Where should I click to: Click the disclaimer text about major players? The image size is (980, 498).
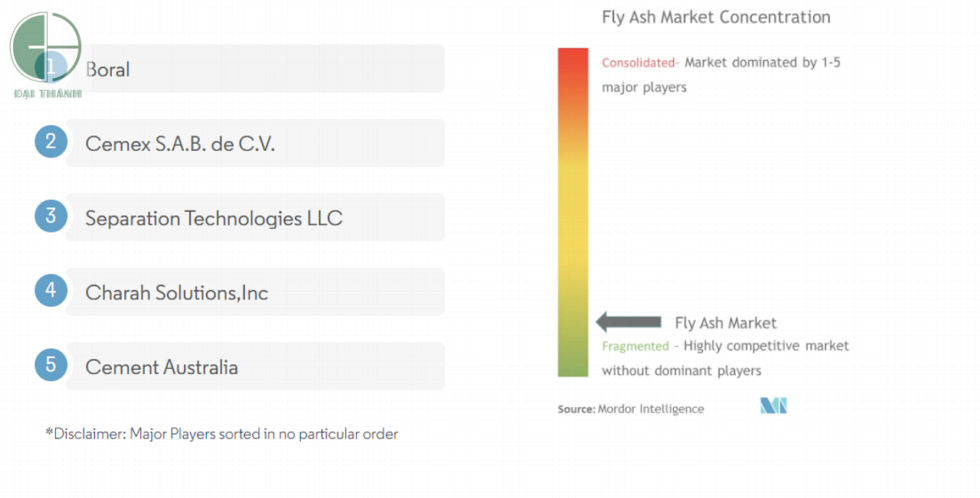[222, 434]
